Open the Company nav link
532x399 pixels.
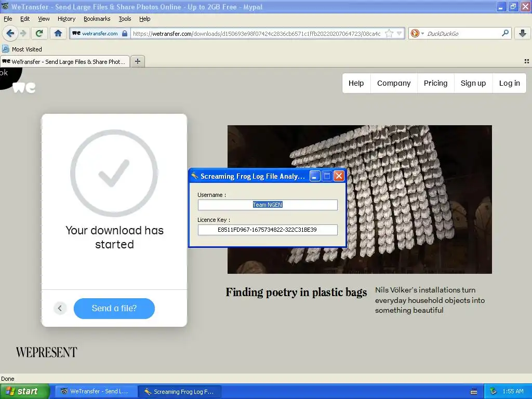pyautogui.click(x=394, y=83)
